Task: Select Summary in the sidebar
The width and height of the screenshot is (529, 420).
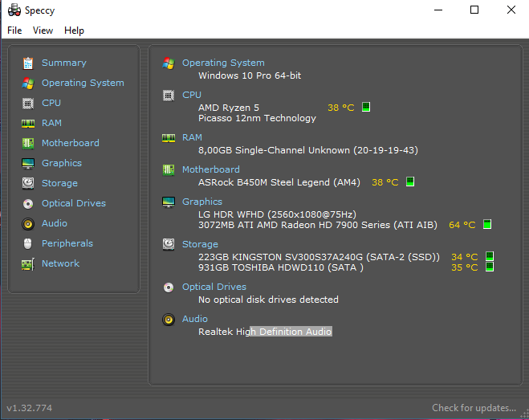Action: point(64,63)
